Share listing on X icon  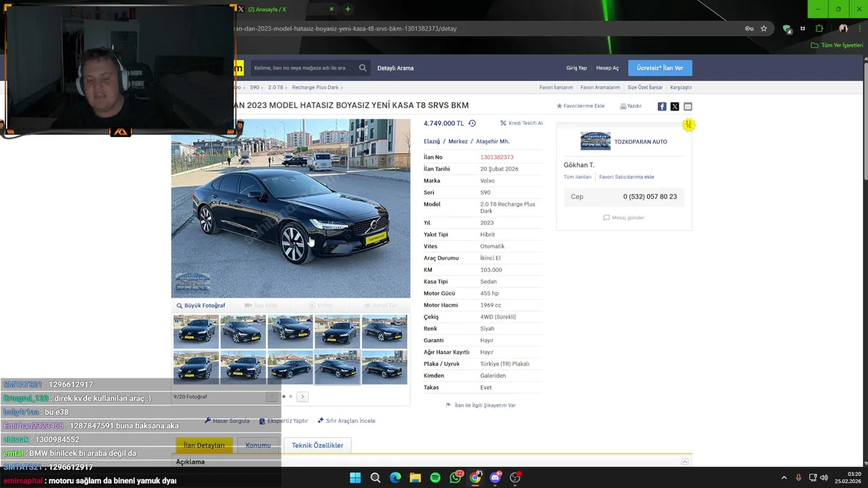click(x=675, y=106)
